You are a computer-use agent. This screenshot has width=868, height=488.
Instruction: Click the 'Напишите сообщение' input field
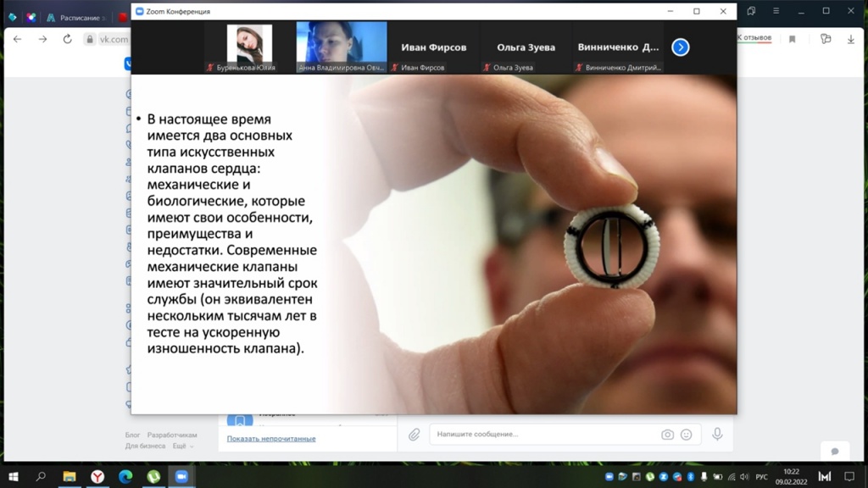pyautogui.click(x=542, y=435)
